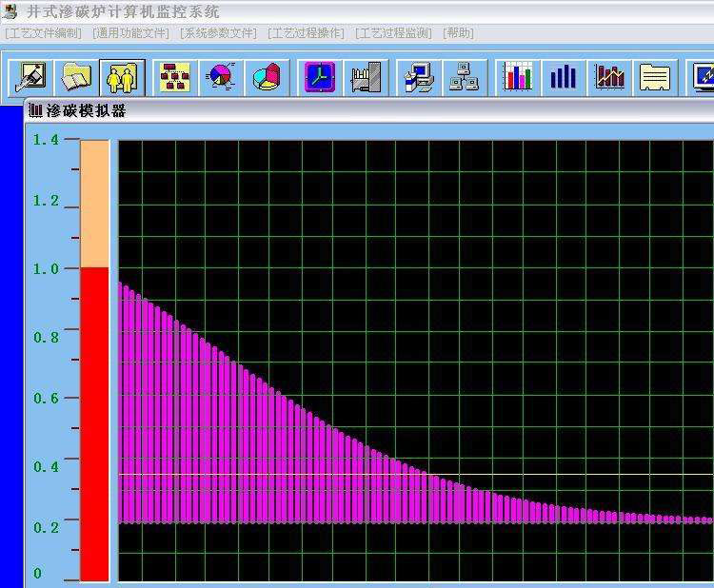Click the blue bar chart icon
714x588 pixels.
click(x=564, y=77)
